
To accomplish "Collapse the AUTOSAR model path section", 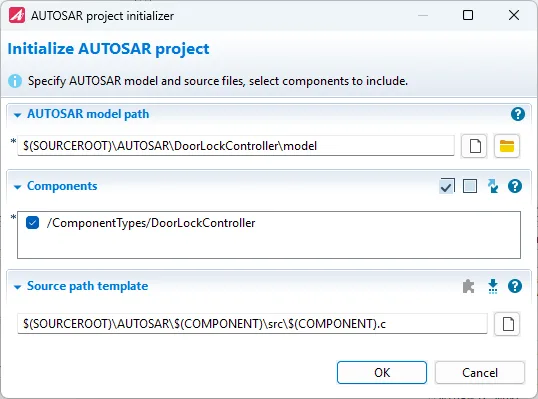I will (x=17, y=115).
